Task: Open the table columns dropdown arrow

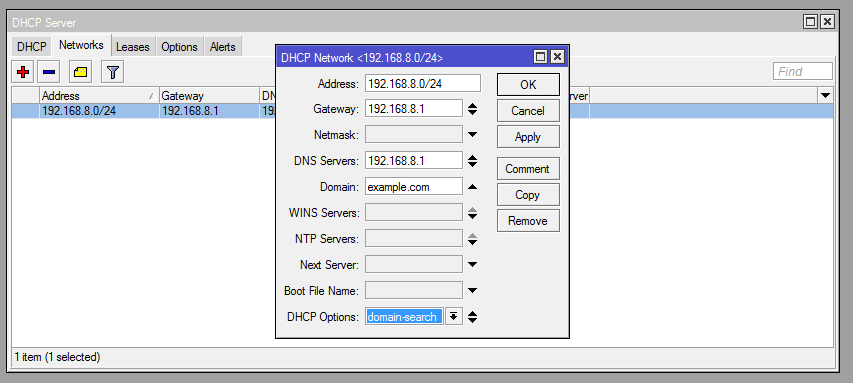Action: (825, 96)
